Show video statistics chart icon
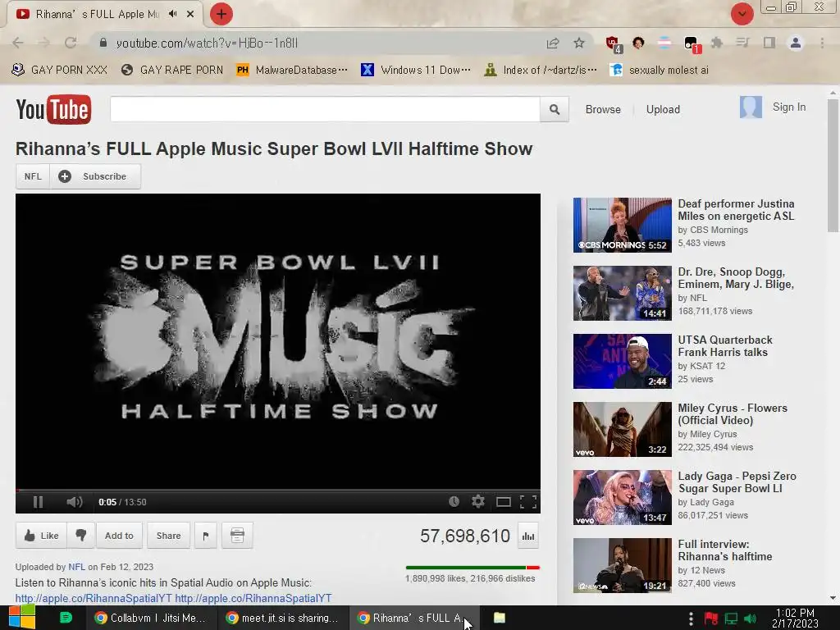Viewport: 840px width, 630px height. click(x=528, y=536)
